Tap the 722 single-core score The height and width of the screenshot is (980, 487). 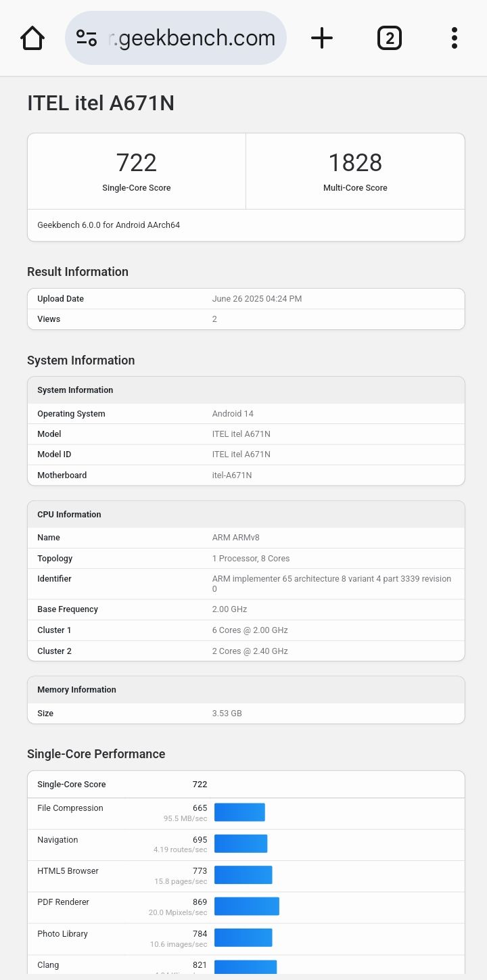coord(137,162)
